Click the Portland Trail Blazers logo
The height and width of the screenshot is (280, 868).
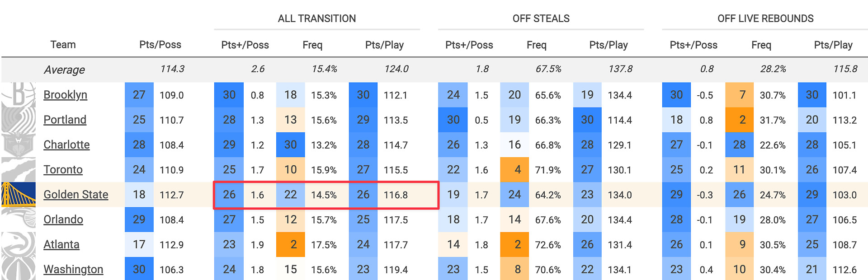(19, 120)
